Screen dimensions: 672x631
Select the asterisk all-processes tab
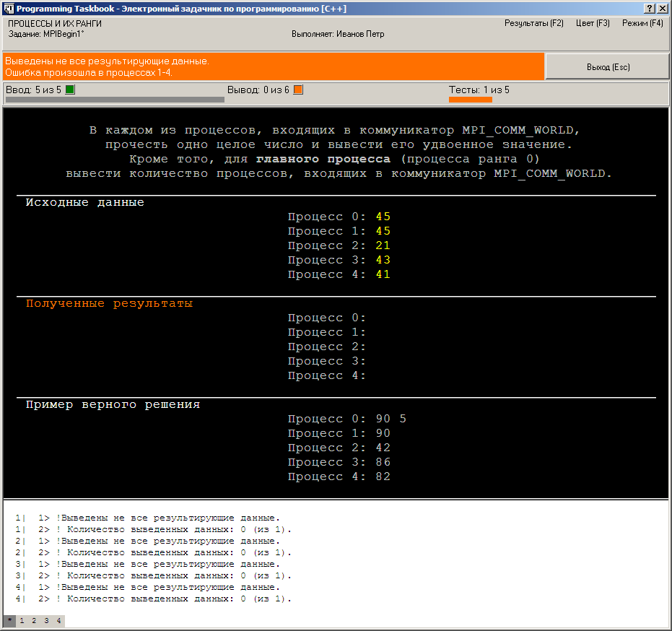tap(9, 620)
